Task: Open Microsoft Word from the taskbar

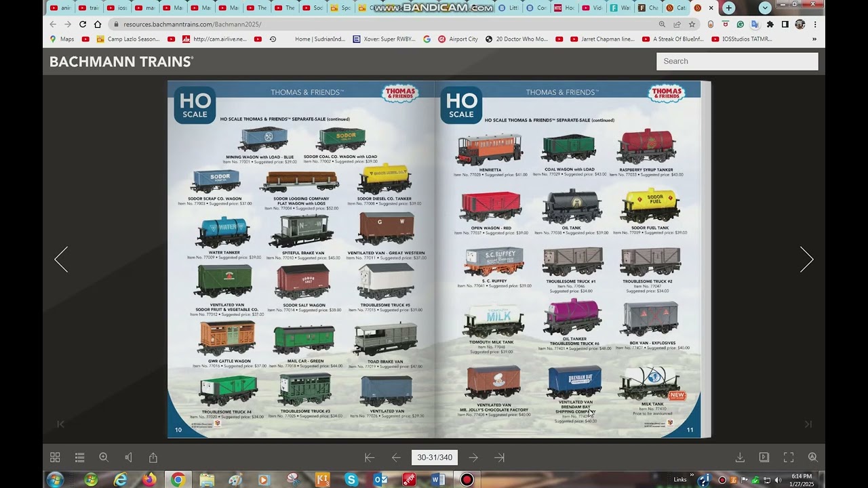Action: click(x=438, y=480)
